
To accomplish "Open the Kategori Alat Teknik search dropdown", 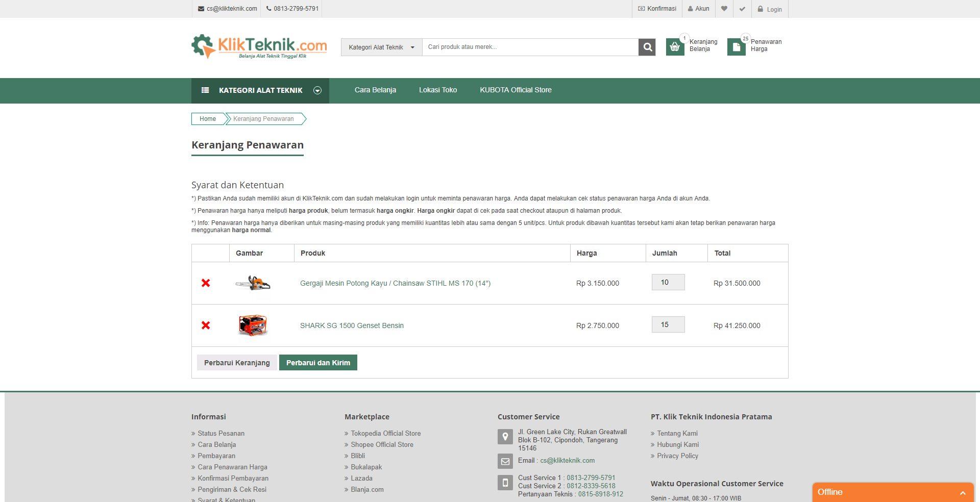I will 381,47.
